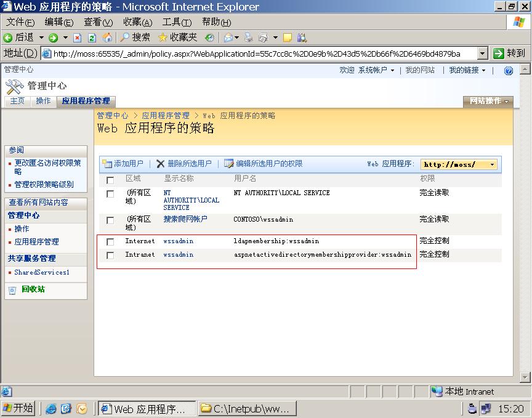The image size is (532, 418).
Task: Click the help question mark icon
Action: click(508, 71)
